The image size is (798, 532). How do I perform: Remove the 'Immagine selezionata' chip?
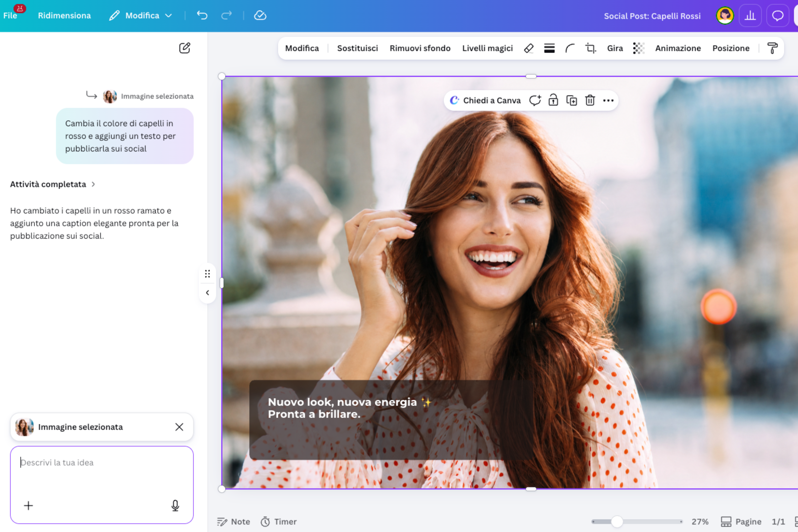[179, 427]
